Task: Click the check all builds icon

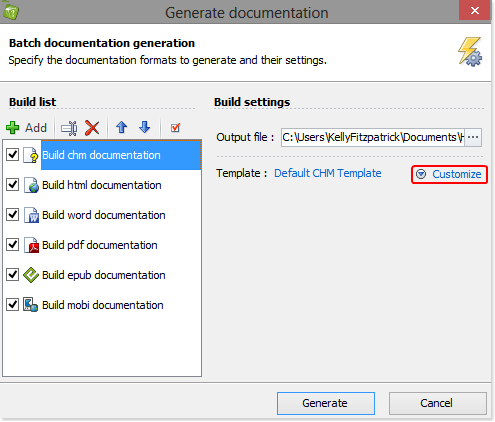Action: [175, 128]
